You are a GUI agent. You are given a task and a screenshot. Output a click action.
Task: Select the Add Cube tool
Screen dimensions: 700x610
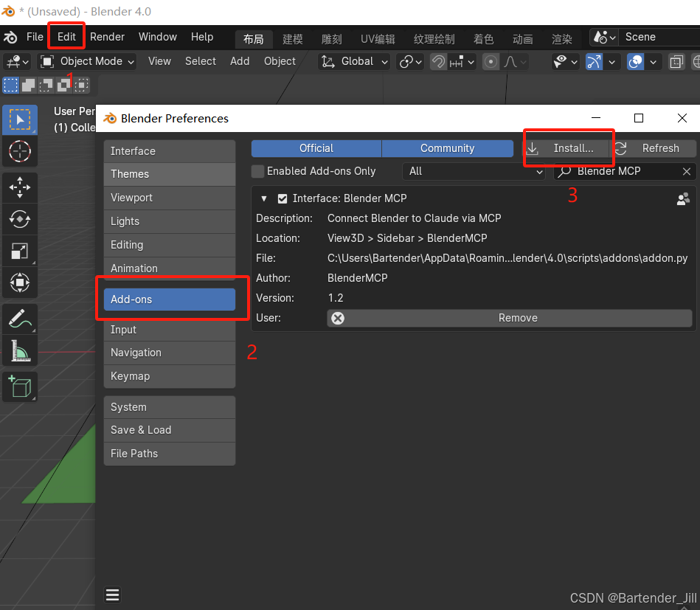(20, 387)
